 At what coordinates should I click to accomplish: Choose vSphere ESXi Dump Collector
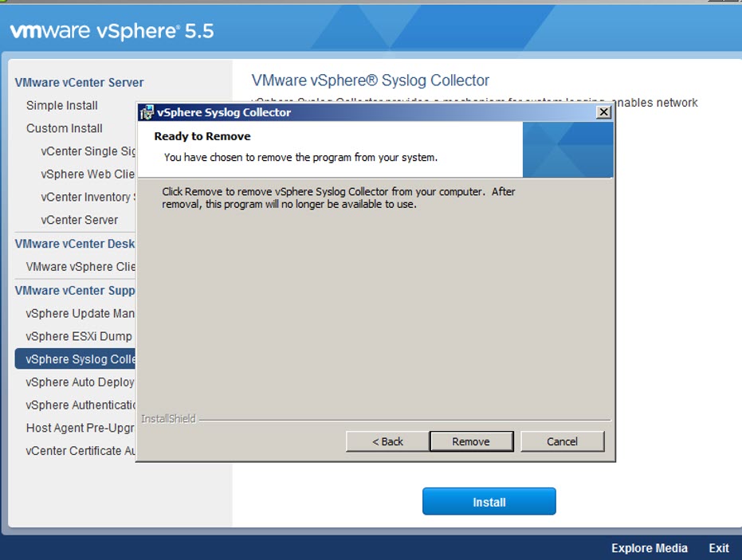pos(80,336)
